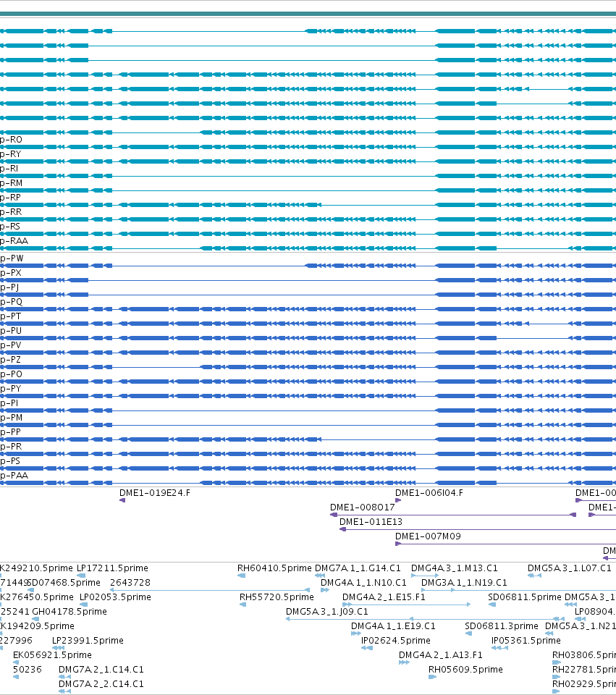Click the LP17211.5prime EST label
The height and width of the screenshot is (695, 616).
(113, 568)
